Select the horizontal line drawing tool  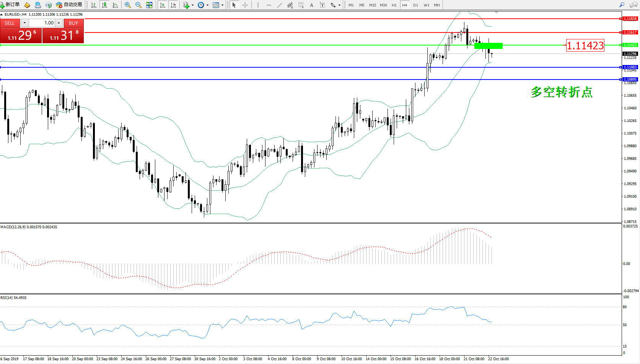(x=269, y=5)
